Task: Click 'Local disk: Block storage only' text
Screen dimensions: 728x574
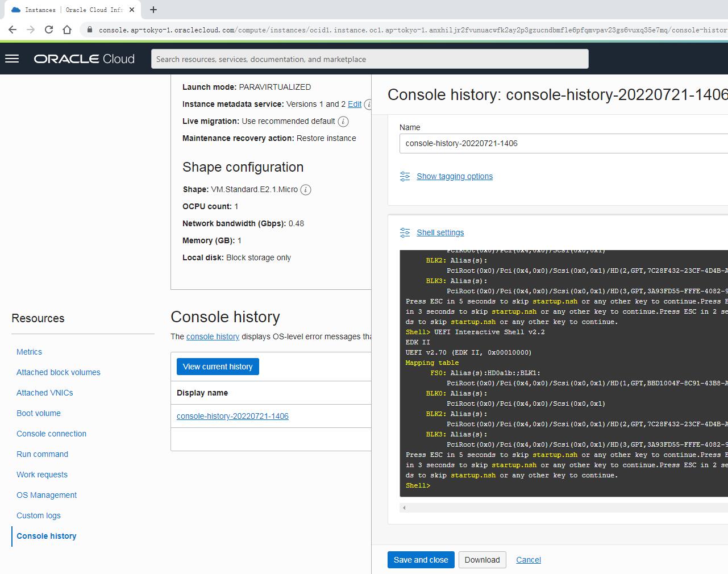Action: (236, 257)
